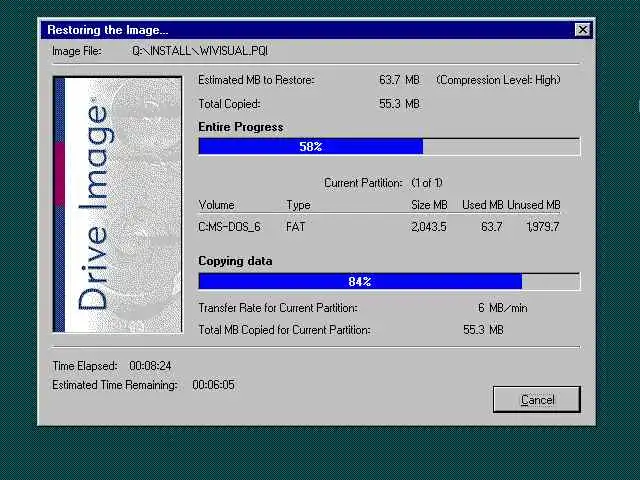Click the 'Compression Level: High' text

498,80
